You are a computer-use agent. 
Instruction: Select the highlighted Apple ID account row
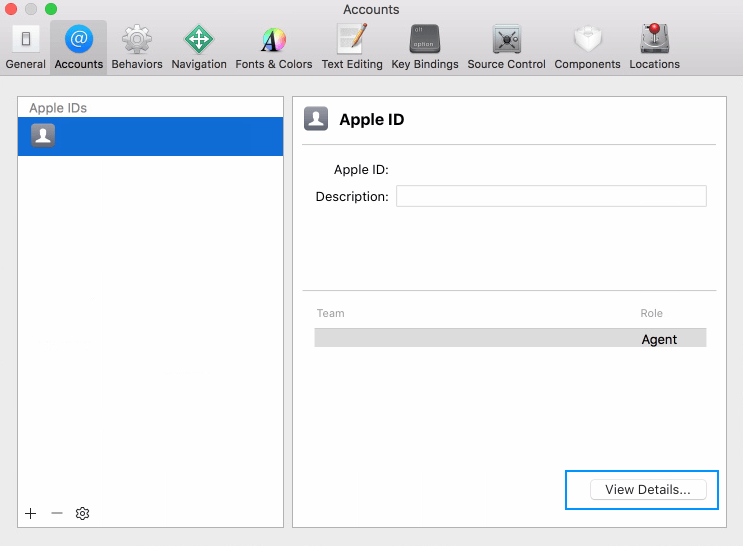click(x=150, y=136)
